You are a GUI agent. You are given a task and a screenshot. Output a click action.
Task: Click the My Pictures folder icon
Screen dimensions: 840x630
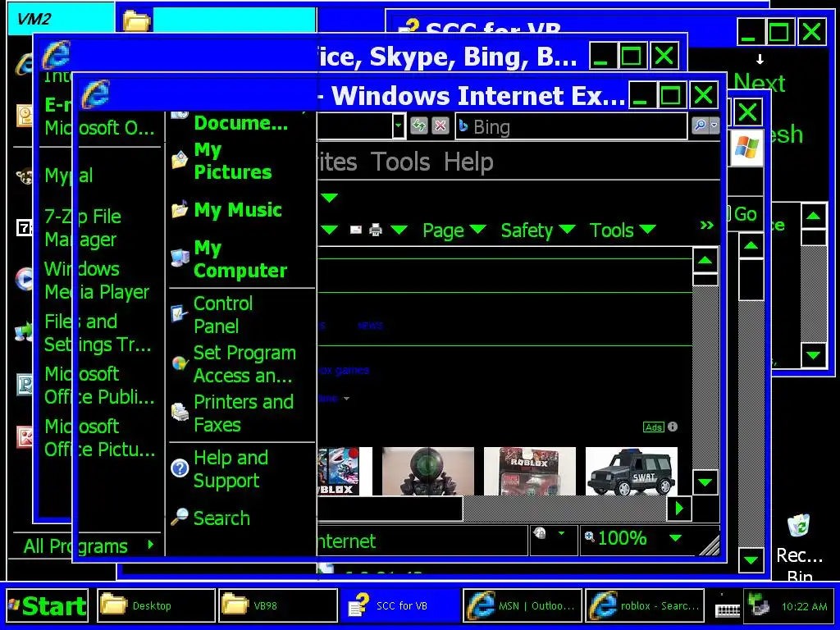tap(180, 159)
